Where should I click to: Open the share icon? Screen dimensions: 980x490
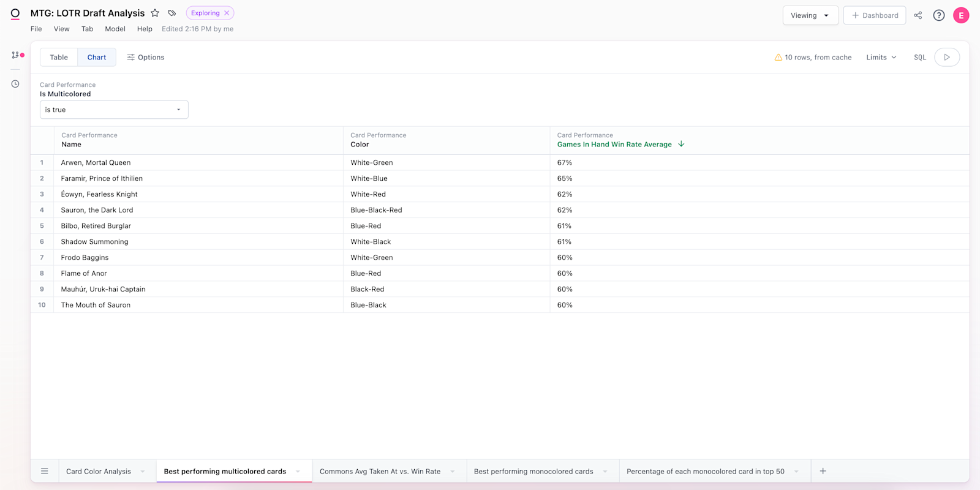pos(918,15)
